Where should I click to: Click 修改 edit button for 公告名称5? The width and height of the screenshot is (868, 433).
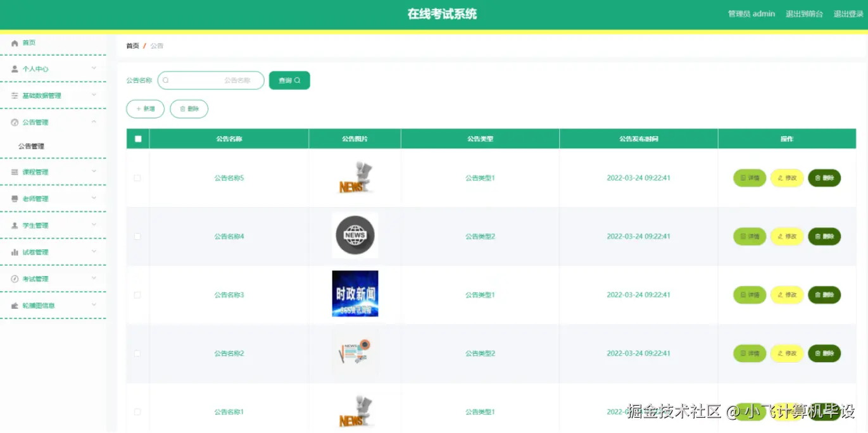pyautogui.click(x=787, y=178)
